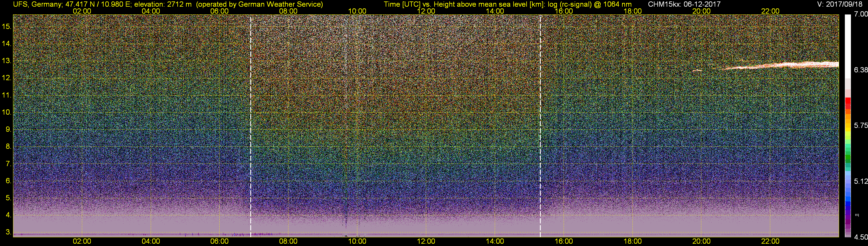Click the '06:00' label on the bottom time axis
Screen dimensions: 868x246
click(x=219, y=241)
